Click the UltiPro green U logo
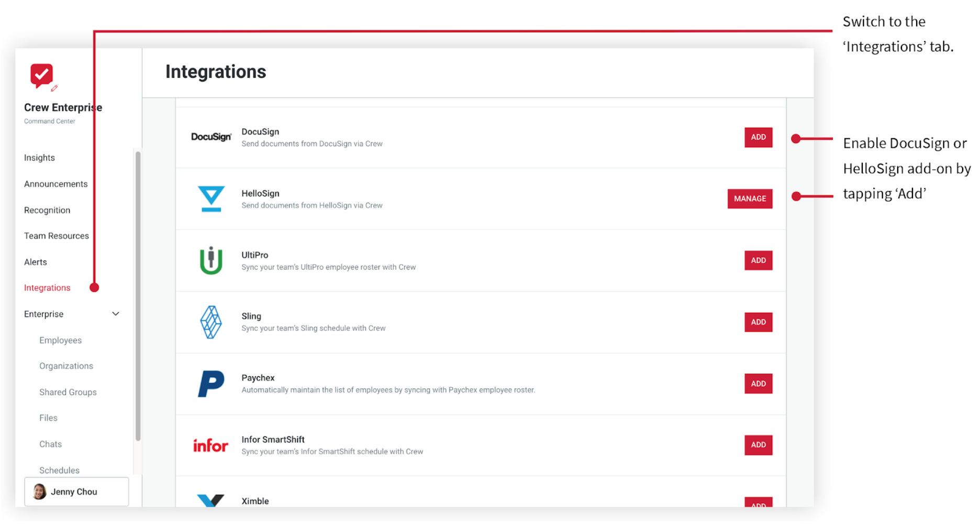980x525 pixels. click(211, 260)
